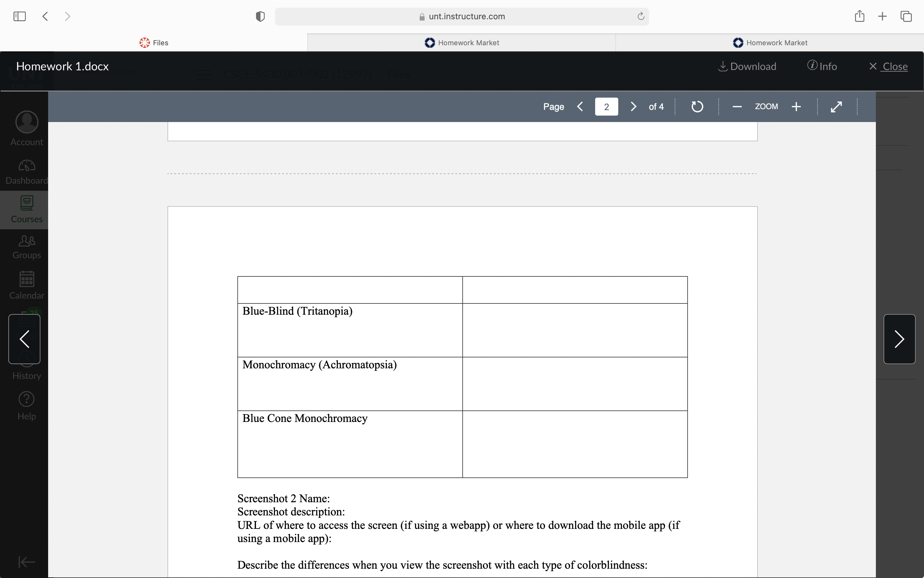Click the Blue-Blind (Tritanopia) cell
The height and width of the screenshot is (578, 924).
(350, 330)
